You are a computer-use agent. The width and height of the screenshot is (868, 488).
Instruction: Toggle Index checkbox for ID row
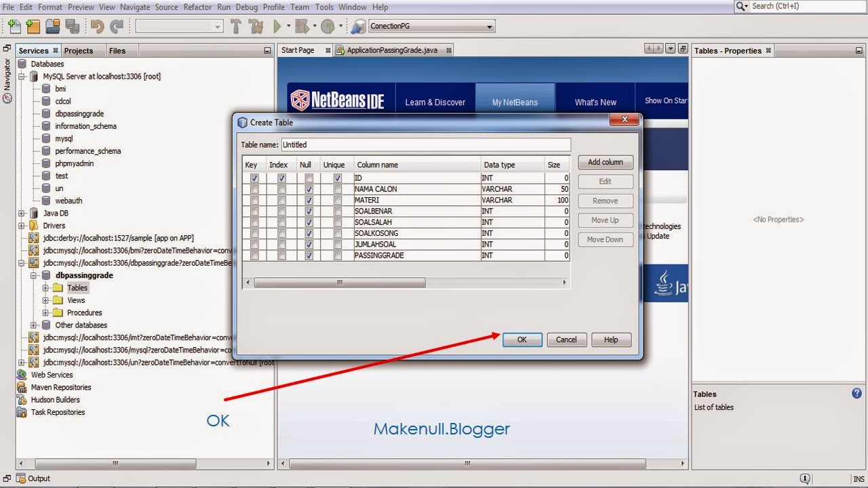pyautogui.click(x=281, y=178)
